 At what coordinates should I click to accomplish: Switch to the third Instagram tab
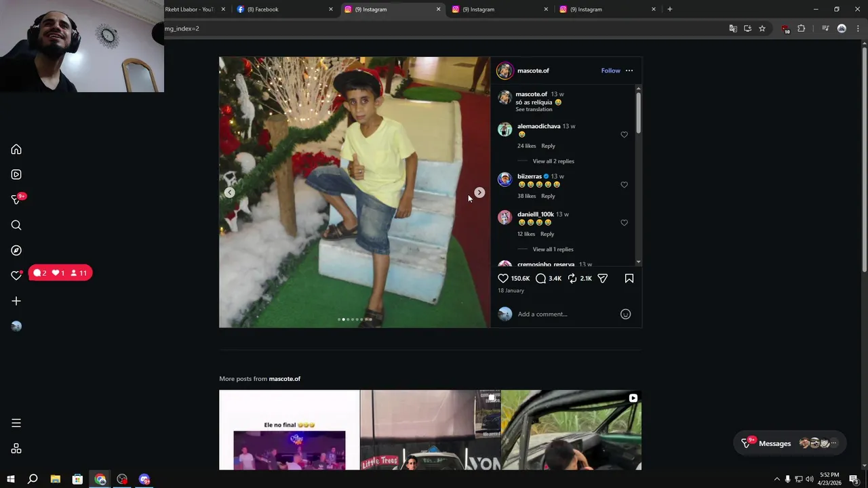click(x=608, y=9)
